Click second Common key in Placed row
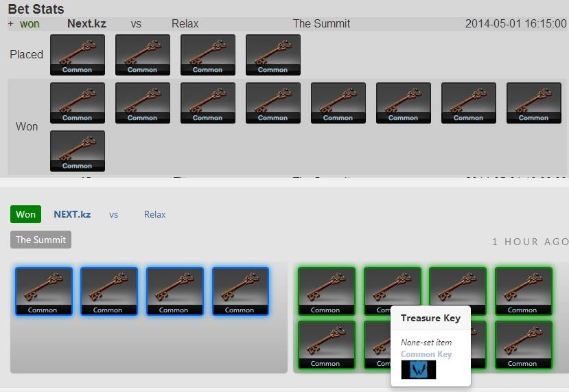This screenshot has height=392, width=569. (143, 55)
